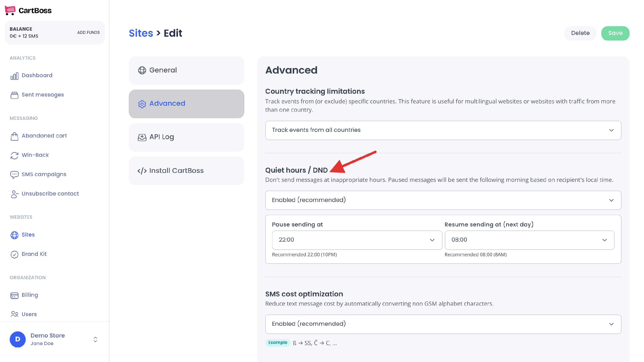Go to Abandoned cart in sidebar

point(44,136)
